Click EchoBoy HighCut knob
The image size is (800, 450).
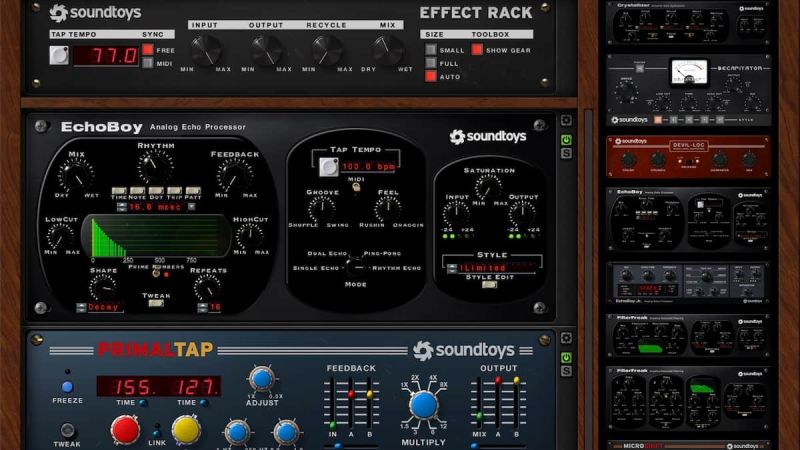click(x=250, y=236)
